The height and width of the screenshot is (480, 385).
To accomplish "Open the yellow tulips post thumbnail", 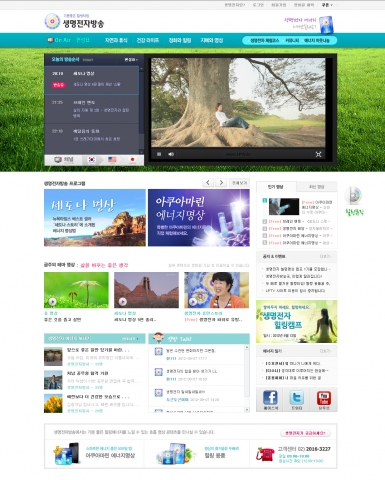I will click(x=53, y=403).
